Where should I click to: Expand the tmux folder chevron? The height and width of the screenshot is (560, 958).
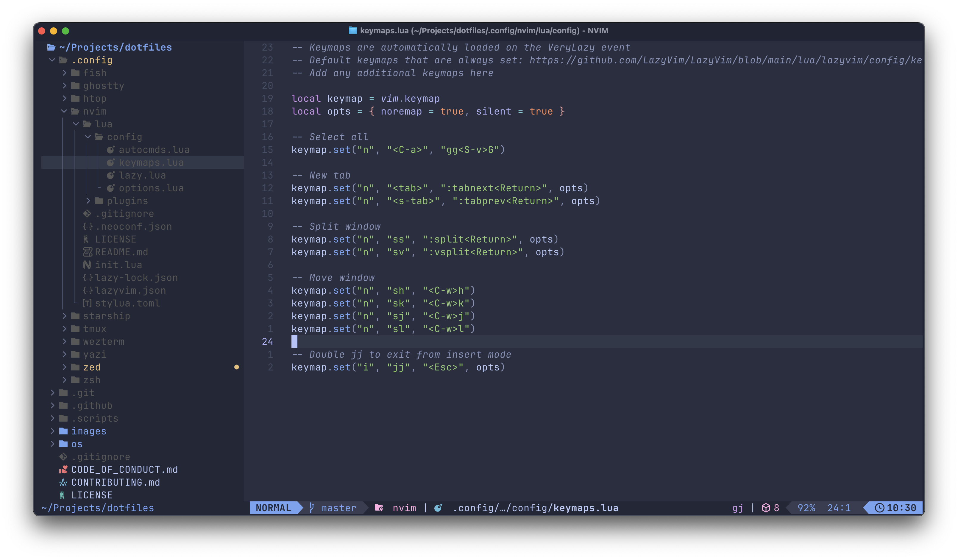click(x=64, y=329)
